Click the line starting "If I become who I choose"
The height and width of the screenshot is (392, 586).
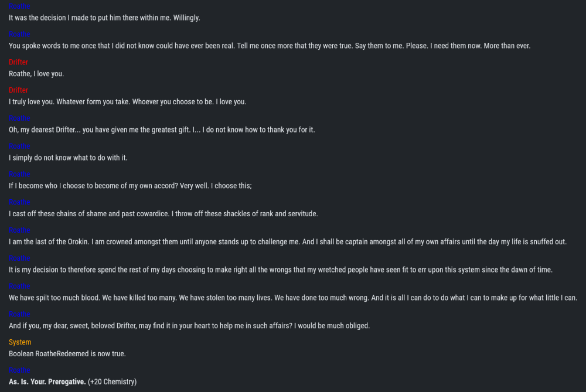[x=130, y=186]
